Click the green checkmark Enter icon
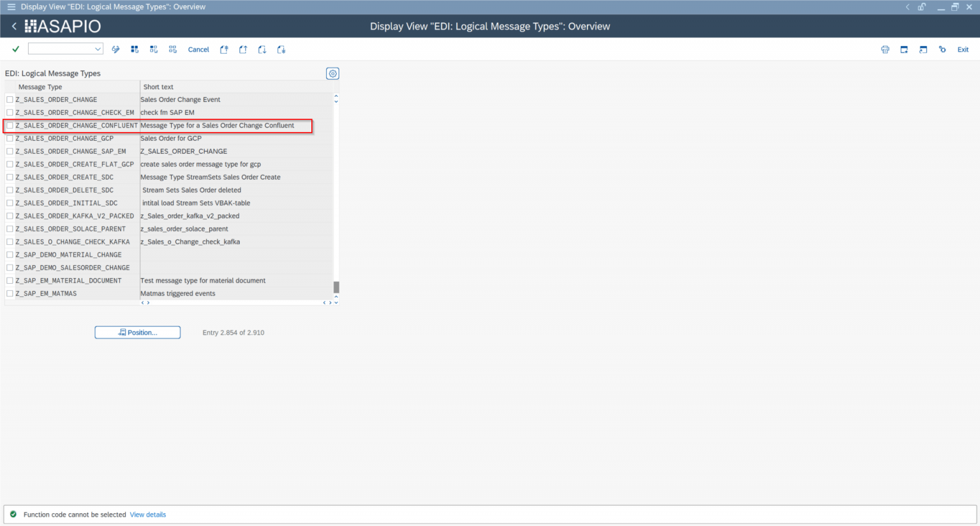Screen dimensions: 980x526 [x=16, y=49]
